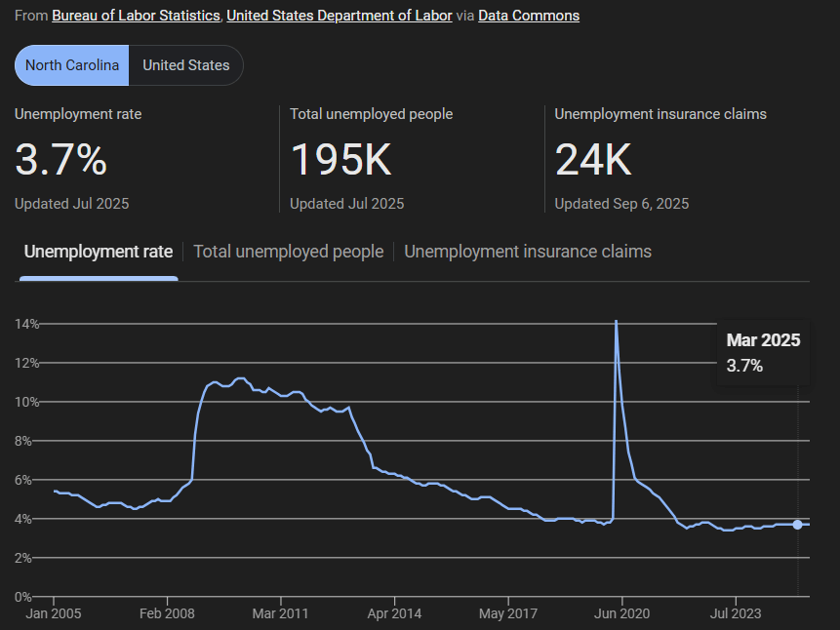
Task: Follow the Data Commons source link
Action: point(528,16)
